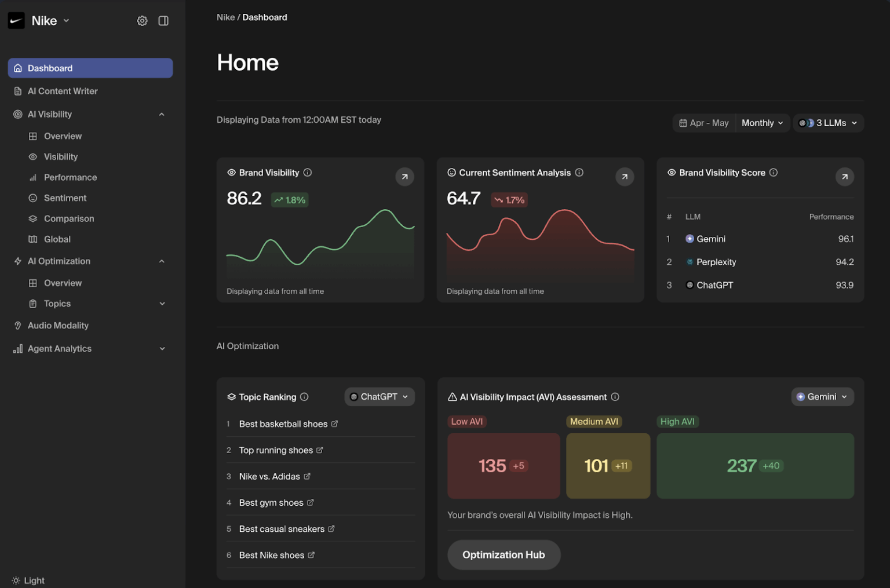Expand the Topics submenu
Image resolution: width=890 pixels, height=588 pixels.
tap(162, 303)
